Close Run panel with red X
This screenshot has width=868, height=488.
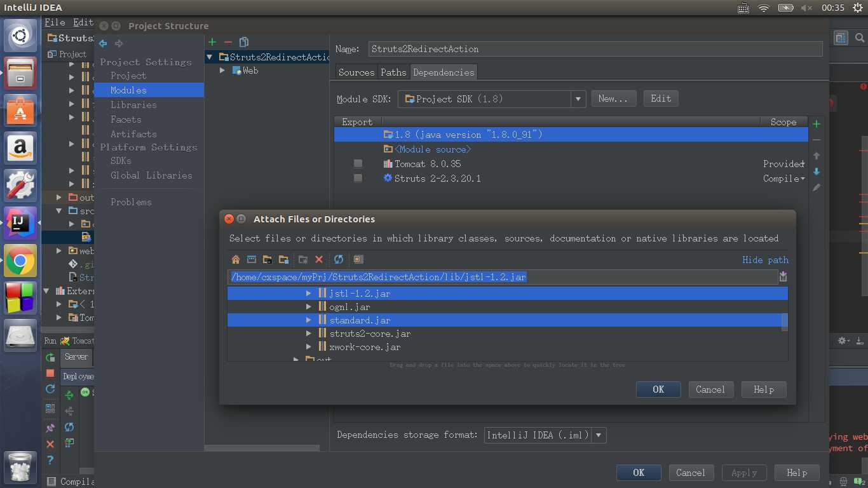[50, 444]
